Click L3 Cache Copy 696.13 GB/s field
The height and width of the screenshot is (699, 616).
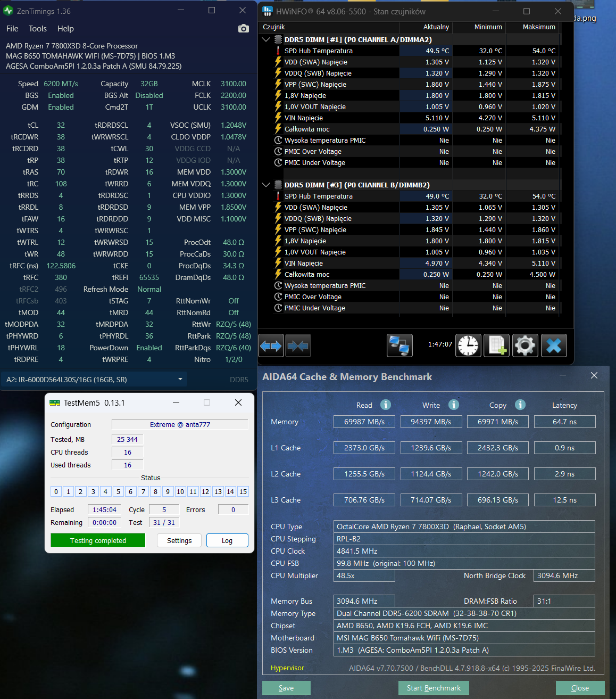pos(498,500)
